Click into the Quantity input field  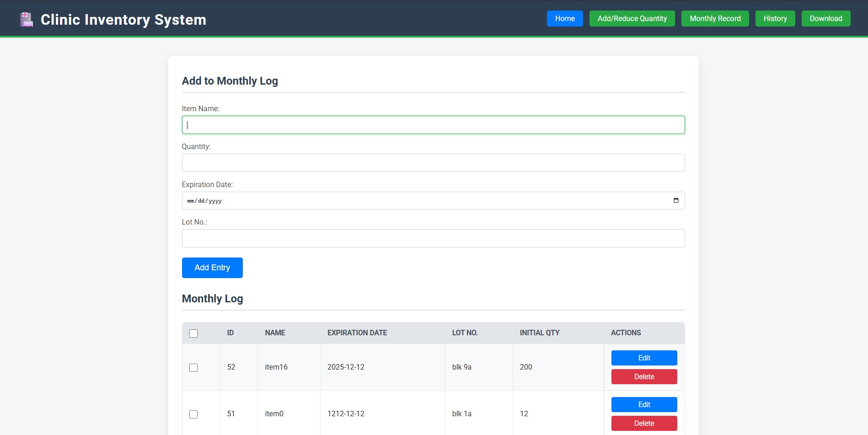point(433,163)
